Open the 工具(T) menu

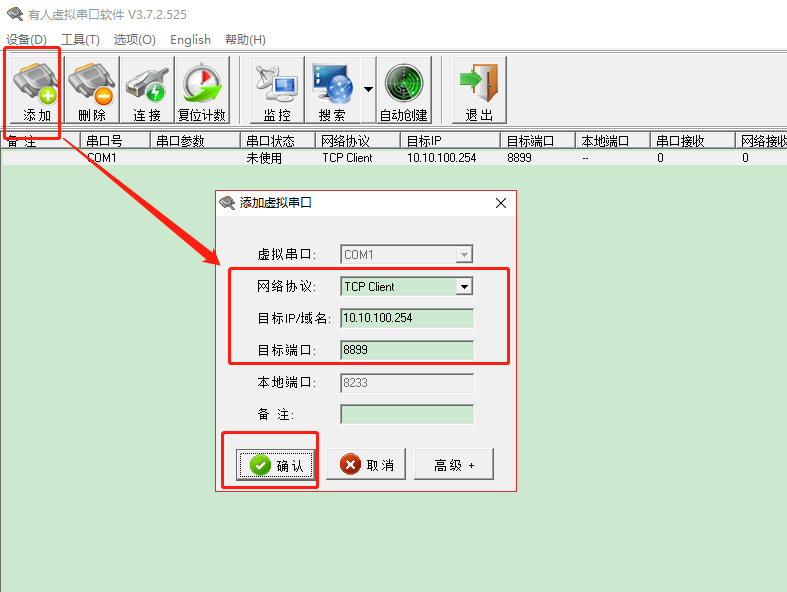pos(80,39)
